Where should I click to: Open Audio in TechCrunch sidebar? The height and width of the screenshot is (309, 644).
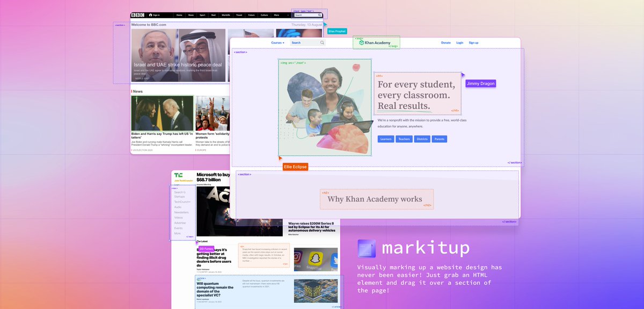click(178, 207)
